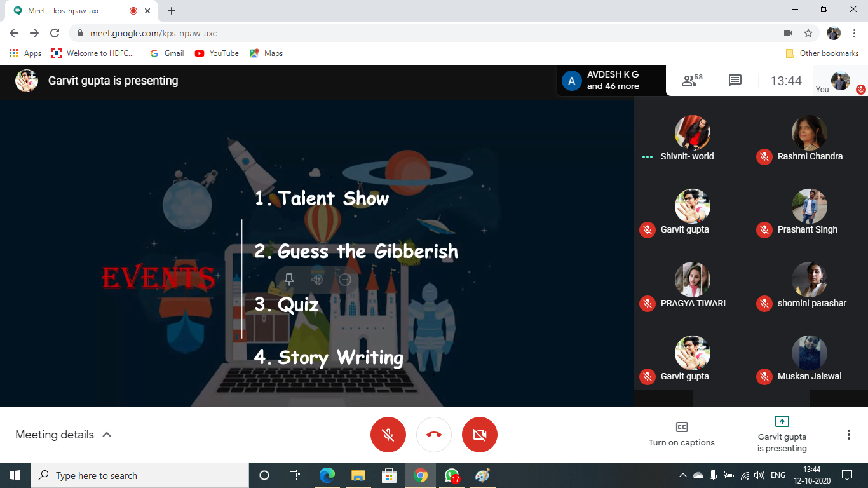Select Rashmi Chandra's participant tile

click(x=809, y=140)
